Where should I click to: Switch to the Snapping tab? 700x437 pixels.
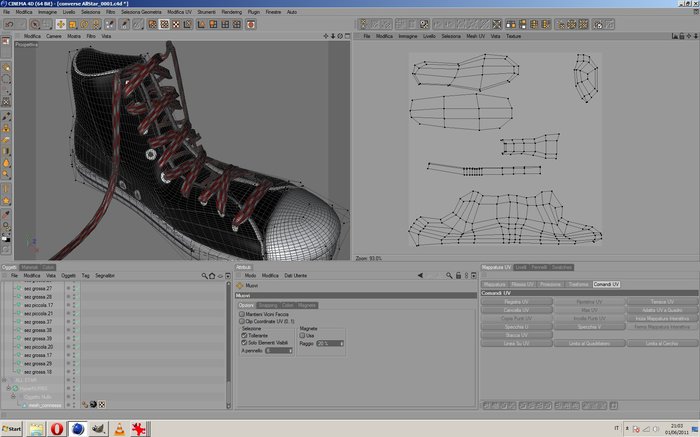268,305
